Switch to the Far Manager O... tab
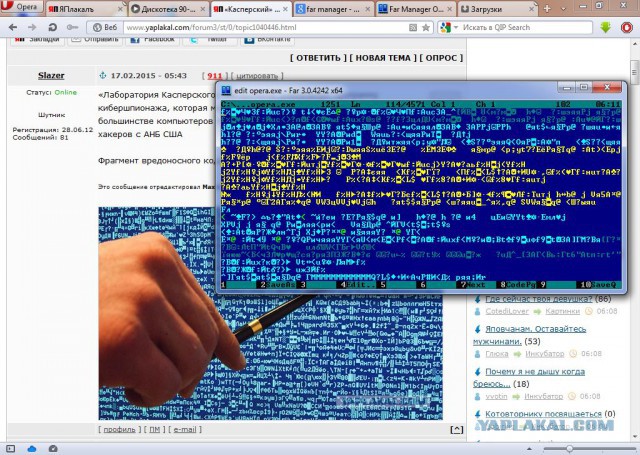The height and width of the screenshot is (455, 640). tap(416, 9)
